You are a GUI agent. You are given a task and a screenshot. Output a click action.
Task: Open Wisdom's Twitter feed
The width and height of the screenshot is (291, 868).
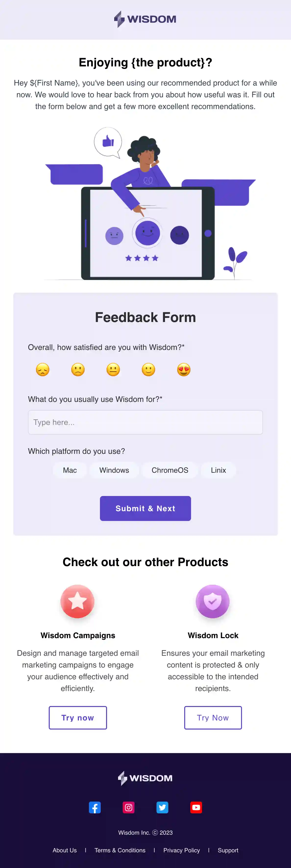pos(162,807)
